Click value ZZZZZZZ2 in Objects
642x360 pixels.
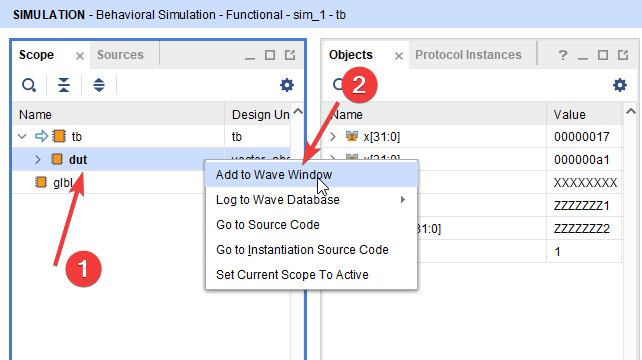pos(582,228)
